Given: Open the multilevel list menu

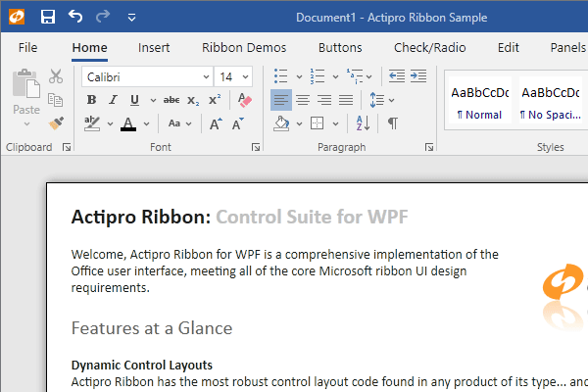Looking at the screenshot, I should [x=359, y=76].
